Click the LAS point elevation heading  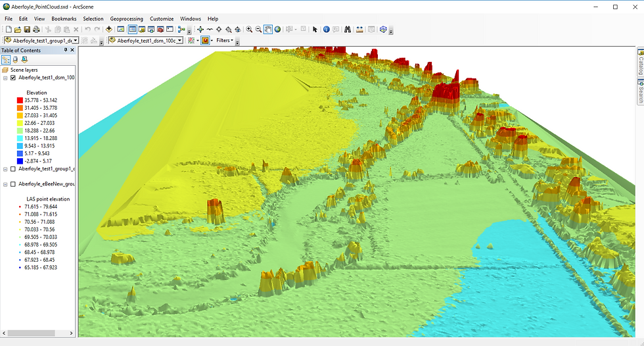click(x=48, y=199)
